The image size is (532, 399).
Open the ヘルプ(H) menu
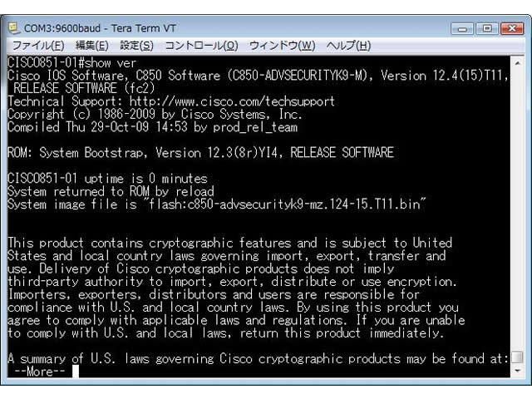coord(348,46)
